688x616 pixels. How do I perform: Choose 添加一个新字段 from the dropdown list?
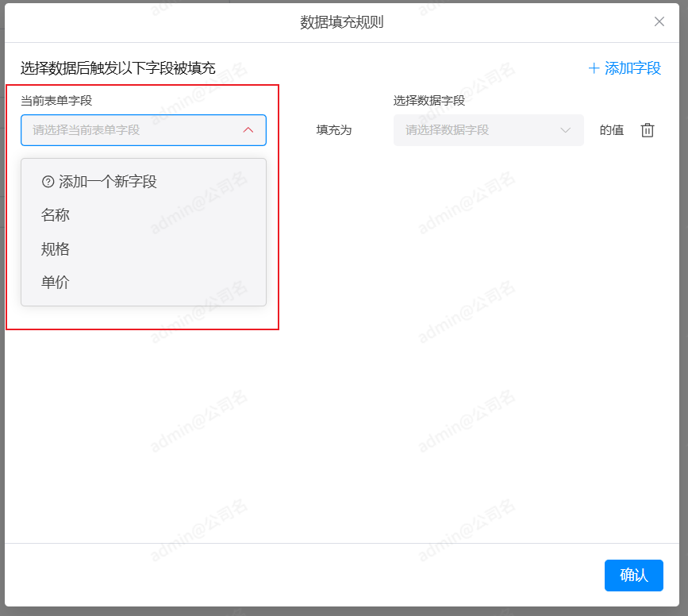click(x=107, y=182)
